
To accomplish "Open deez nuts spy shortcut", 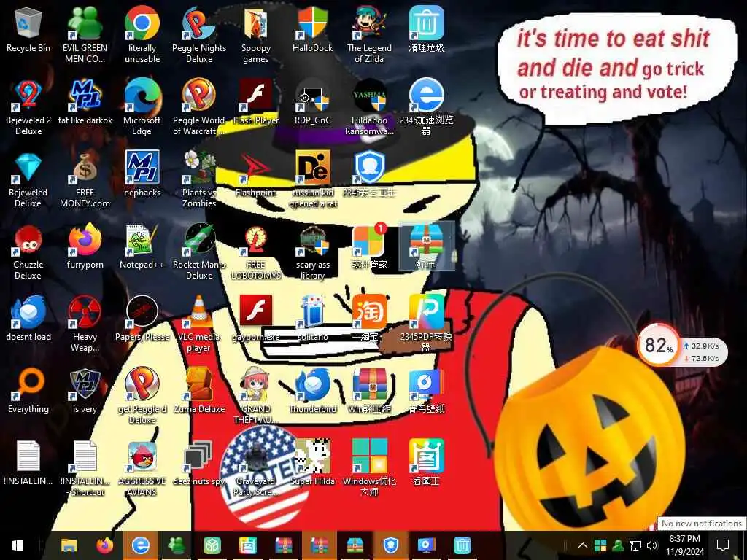I will (x=199, y=463).
